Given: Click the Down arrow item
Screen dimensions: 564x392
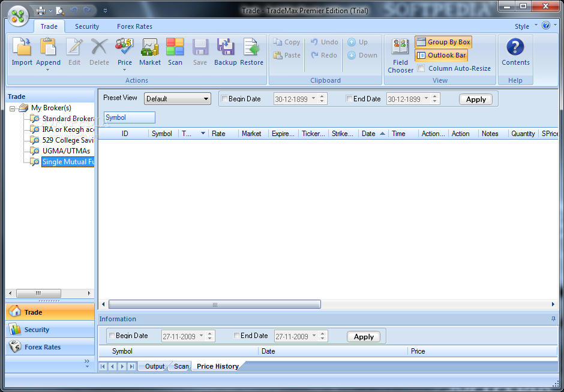Looking at the screenshot, I should pos(362,55).
